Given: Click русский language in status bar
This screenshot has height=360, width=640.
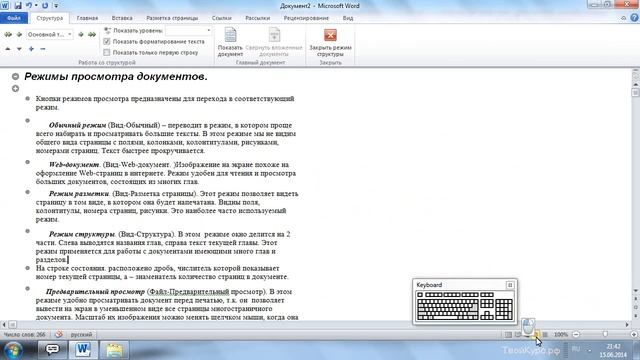Looking at the screenshot, I should 82,335.
